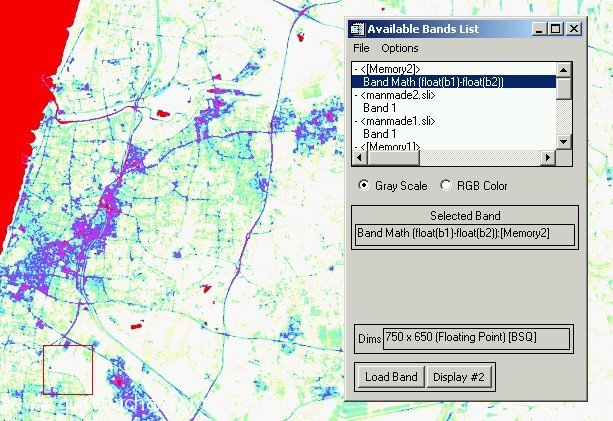Screen dimensions: 613x421
Task: Select the RGB Color radio button
Action: (x=446, y=185)
